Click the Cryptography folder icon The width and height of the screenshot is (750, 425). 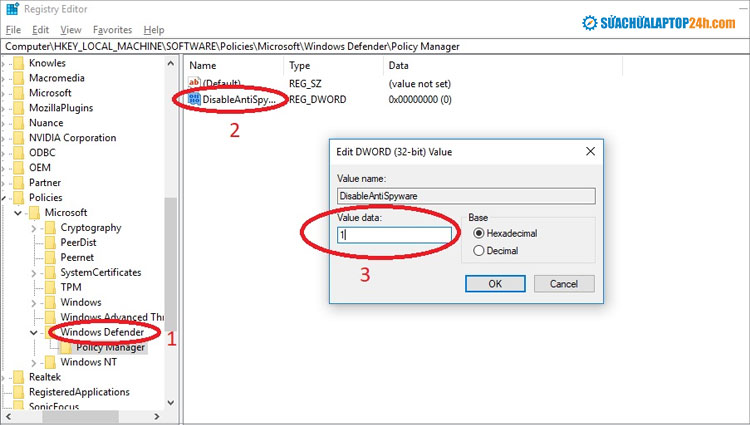click(x=50, y=228)
